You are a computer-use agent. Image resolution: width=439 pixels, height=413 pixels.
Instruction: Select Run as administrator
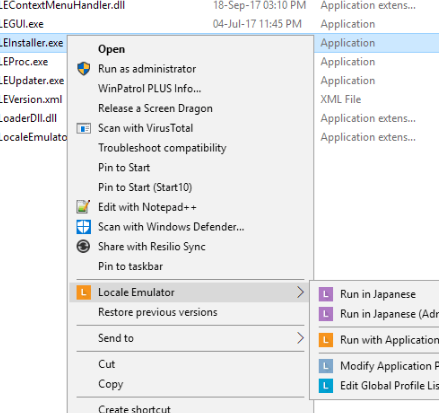click(147, 69)
